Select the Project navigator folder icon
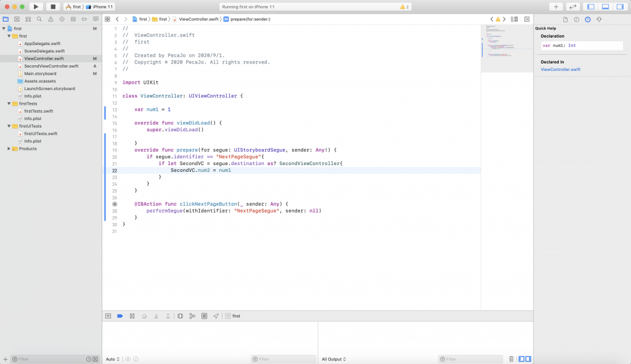 [x=6, y=19]
